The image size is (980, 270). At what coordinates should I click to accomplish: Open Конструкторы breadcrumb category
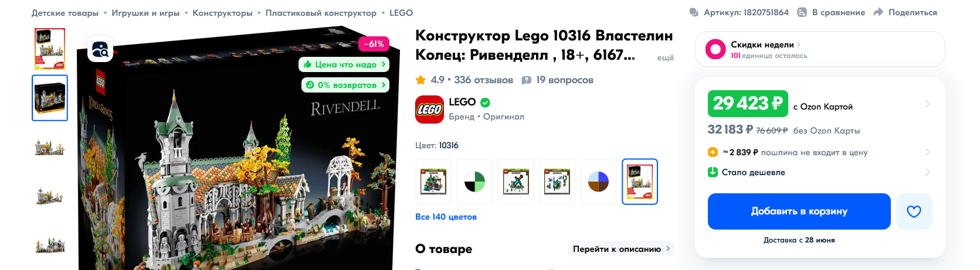[x=222, y=13]
